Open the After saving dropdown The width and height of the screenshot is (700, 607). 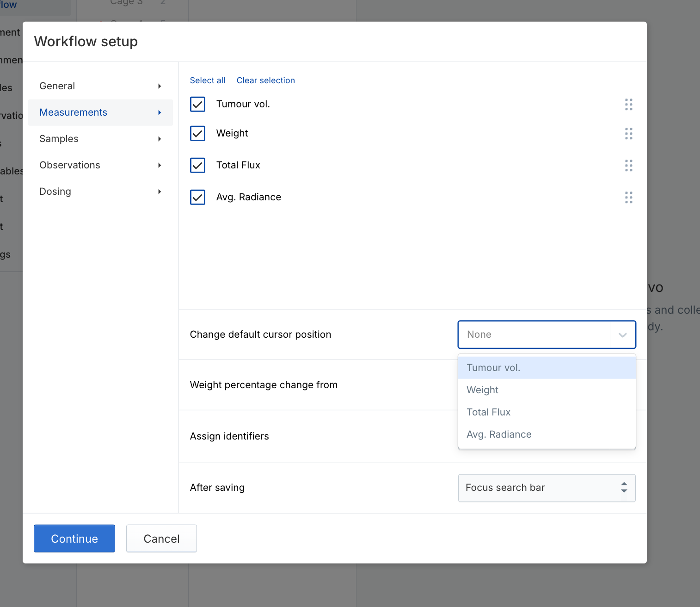[x=546, y=488]
